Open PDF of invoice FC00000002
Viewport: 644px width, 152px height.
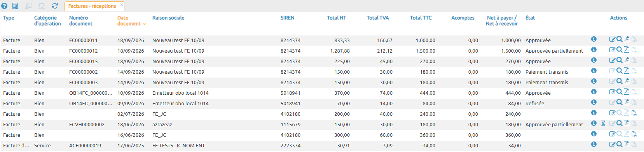[x=627, y=71]
